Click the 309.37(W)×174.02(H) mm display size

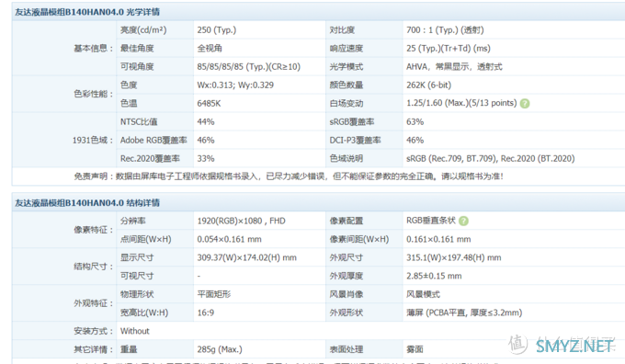click(246, 257)
